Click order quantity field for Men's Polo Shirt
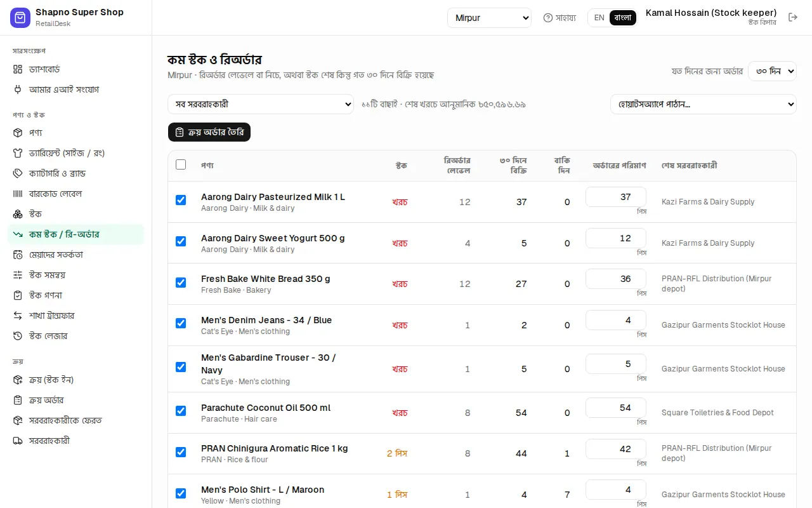 (x=616, y=490)
